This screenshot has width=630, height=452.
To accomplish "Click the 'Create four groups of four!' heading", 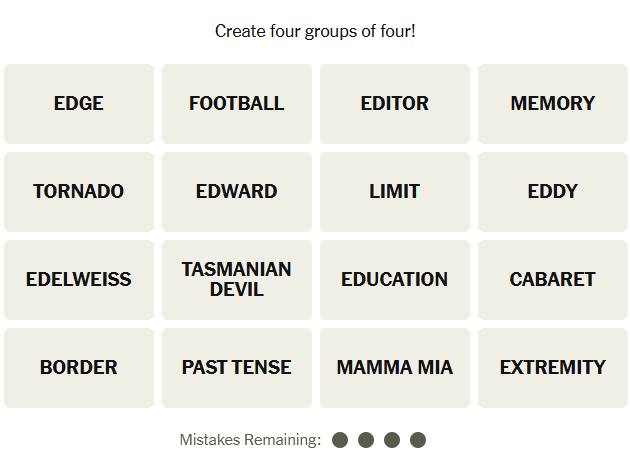I will click(x=315, y=31).
